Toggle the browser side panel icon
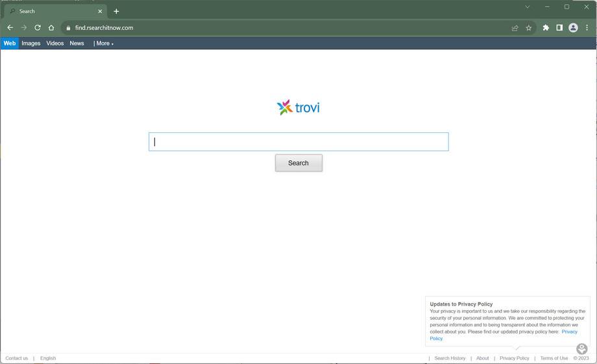This screenshot has height=364, width=597. [x=559, y=28]
